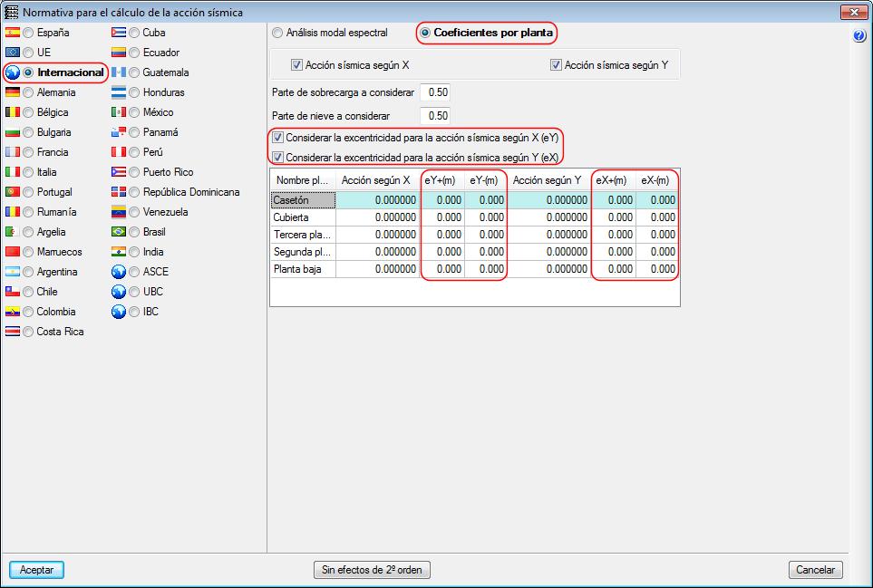Select Coeficientes por planta radio button
873x588 pixels.
tap(425, 33)
